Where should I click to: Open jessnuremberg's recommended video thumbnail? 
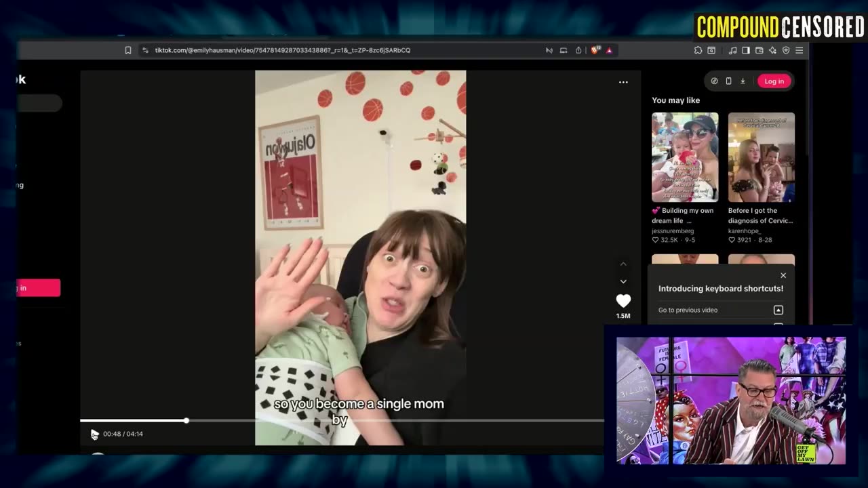(685, 157)
